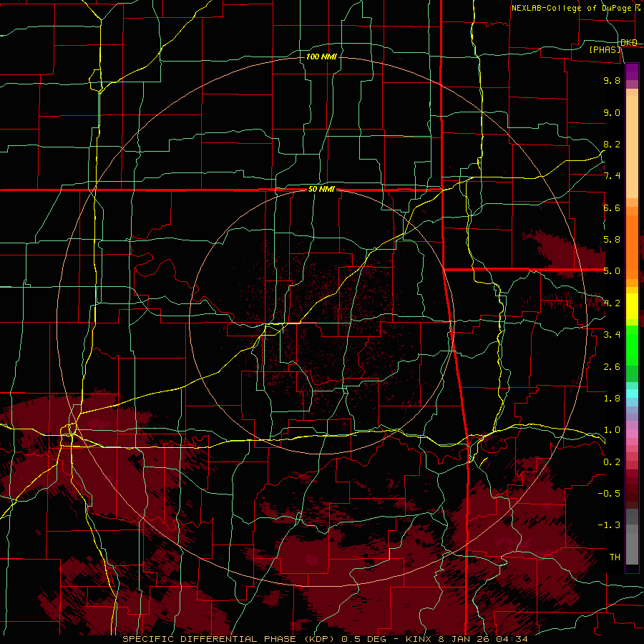Click the '100 NMI' range ring label
644x644 pixels.
tap(321, 57)
